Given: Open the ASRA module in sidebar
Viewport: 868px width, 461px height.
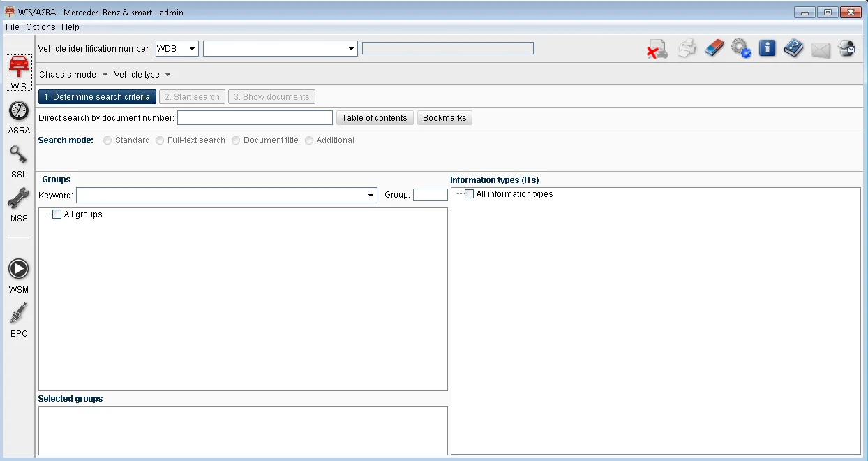Looking at the screenshot, I should (x=19, y=117).
